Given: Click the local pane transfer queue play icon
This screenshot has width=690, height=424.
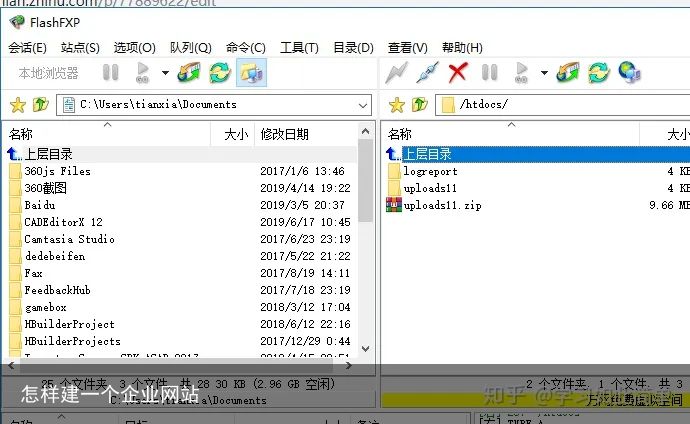Looking at the screenshot, I should [143, 73].
